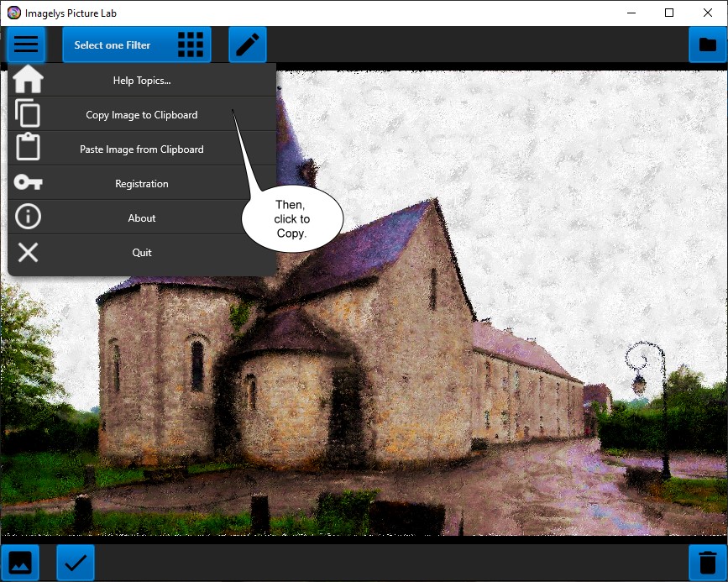Click the key icon for registration

click(28, 182)
